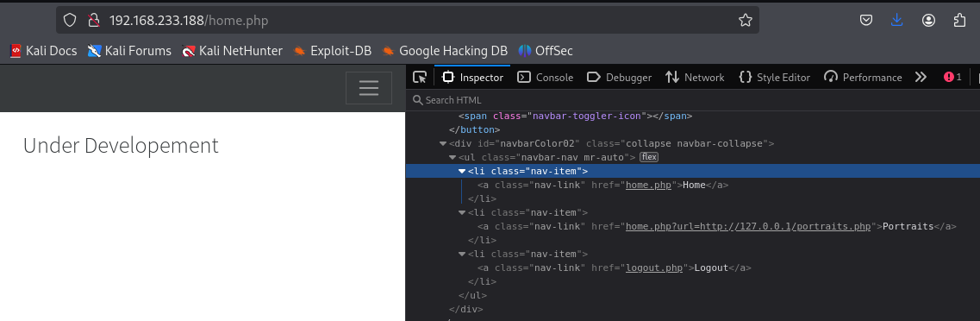Open the Exploit-DB bookmark
Screen dimensions: 980x321
(333, 51)
